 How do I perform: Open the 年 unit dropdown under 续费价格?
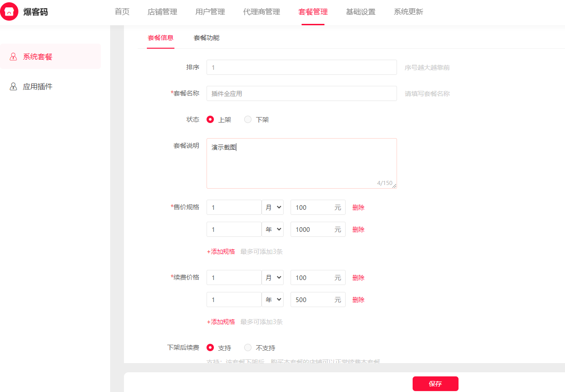[273, 300]
